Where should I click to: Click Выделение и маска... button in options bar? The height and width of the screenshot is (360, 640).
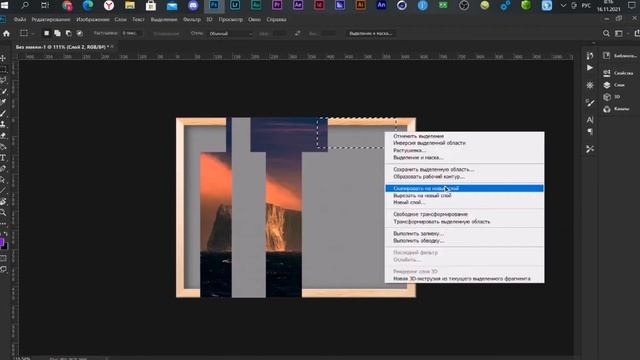click(x=371, y=33)
